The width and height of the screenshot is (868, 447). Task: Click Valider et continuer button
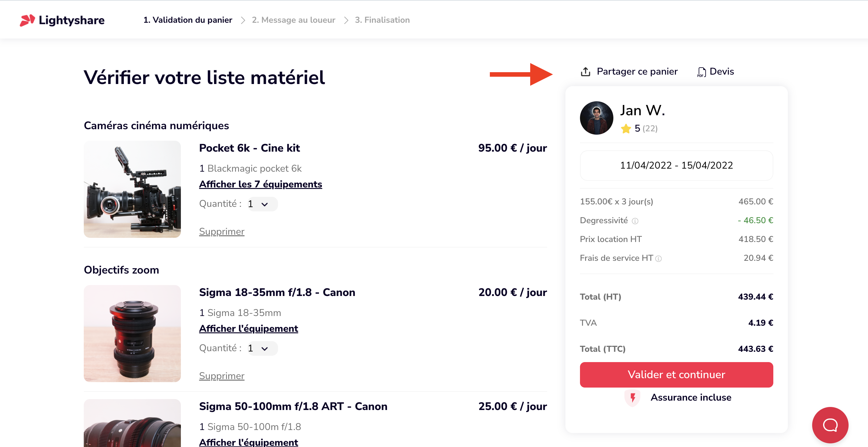[676, 375]
